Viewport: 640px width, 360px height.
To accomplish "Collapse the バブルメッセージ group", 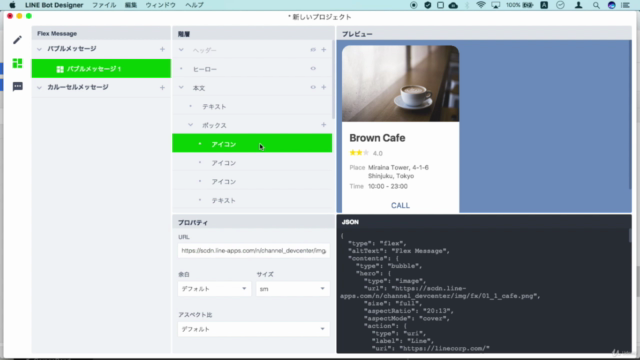I will [39, 49].
